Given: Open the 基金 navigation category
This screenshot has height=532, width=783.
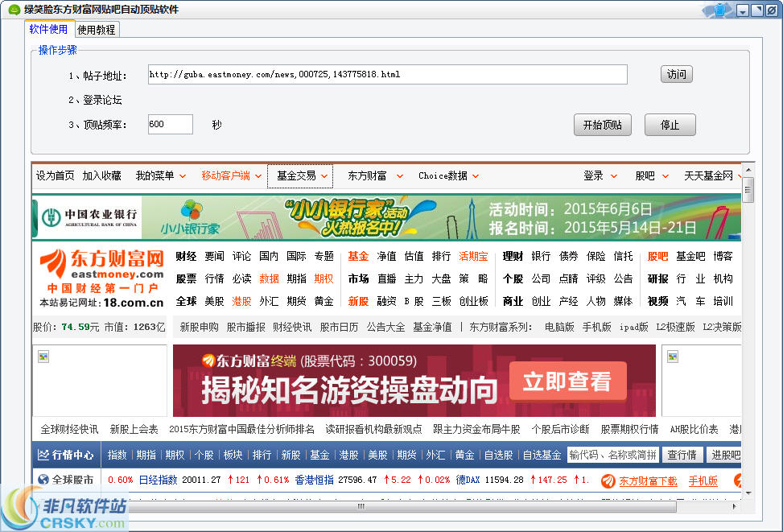Looking at the screenshot, I should 358,256.
